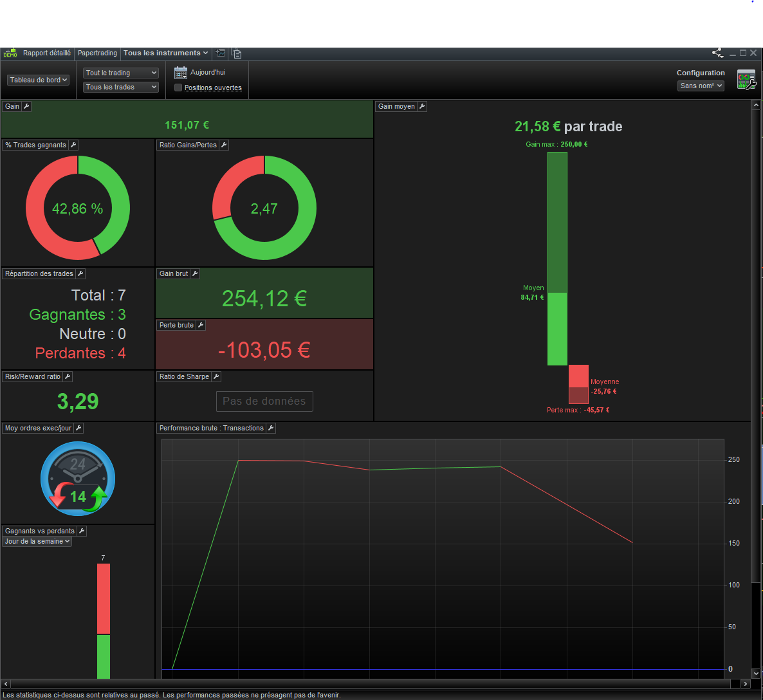This screenshot has width=763, height=700.
Task: Open Moy ordres exec/jour wrench settings
Action: click(78, 428)
